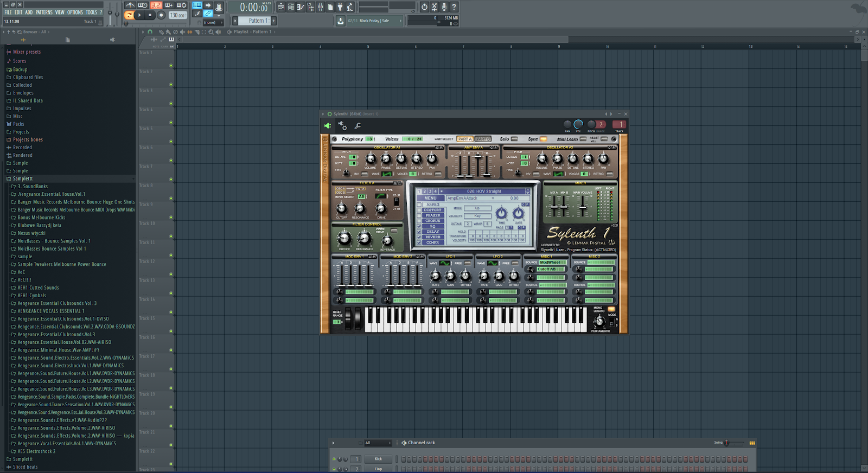The width and height of the screenshot is (868, 473).
Task: Click the green plugin enable icon in Sylenth1
Action: pyautogui.click(x=328, y=126)
